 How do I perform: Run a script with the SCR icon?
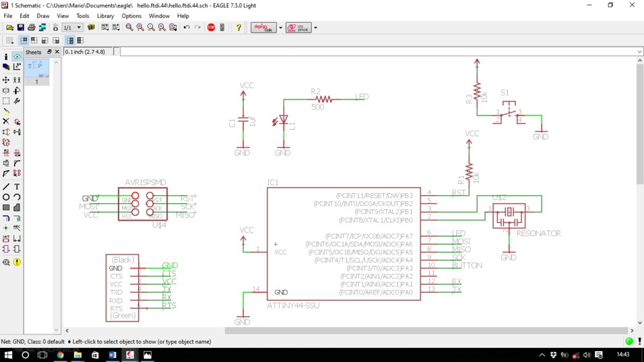105,28
